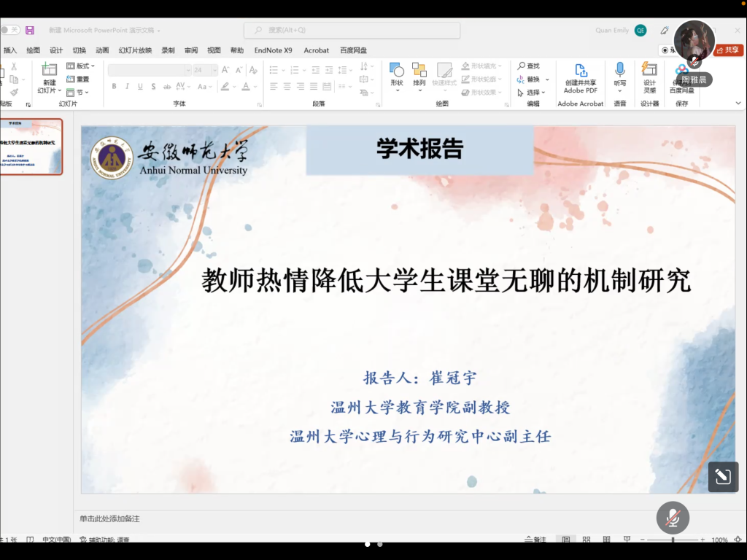The height and width of the screenshot is (560, 747).
Task: Save the presentation with purple disk icon
Action: (x=30, y=30)
